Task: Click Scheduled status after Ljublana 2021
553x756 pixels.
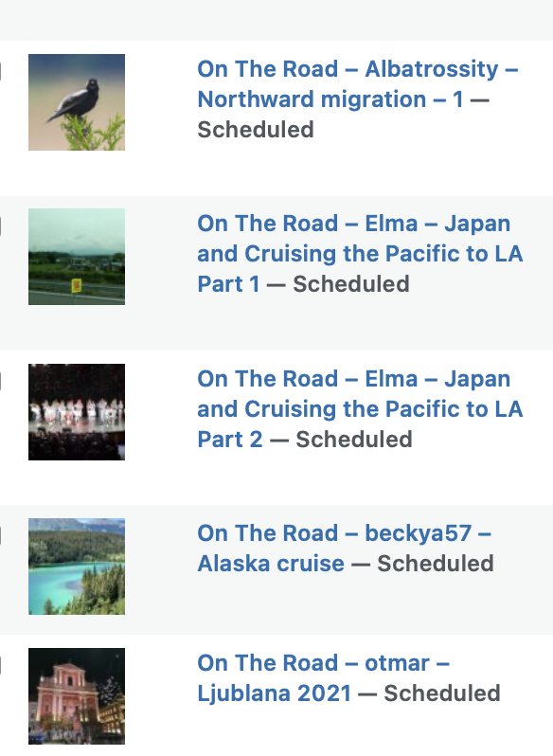Action: click(x=442, y=693)
